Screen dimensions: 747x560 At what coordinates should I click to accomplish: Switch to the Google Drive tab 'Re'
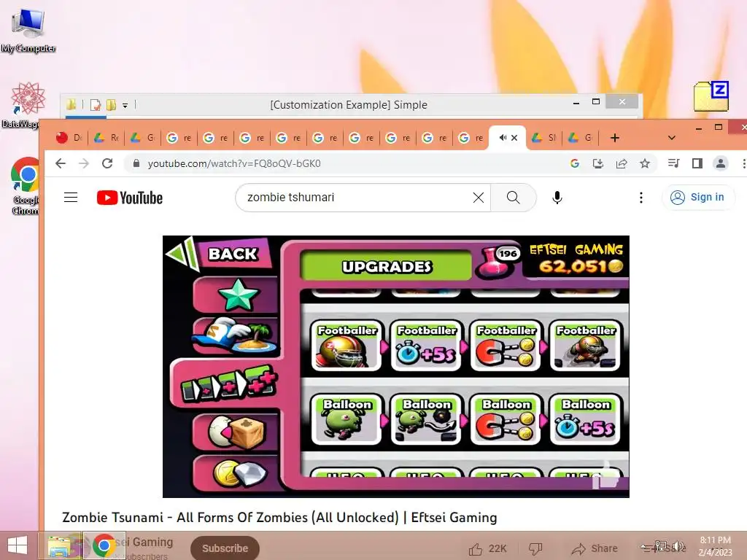point(107,138)
